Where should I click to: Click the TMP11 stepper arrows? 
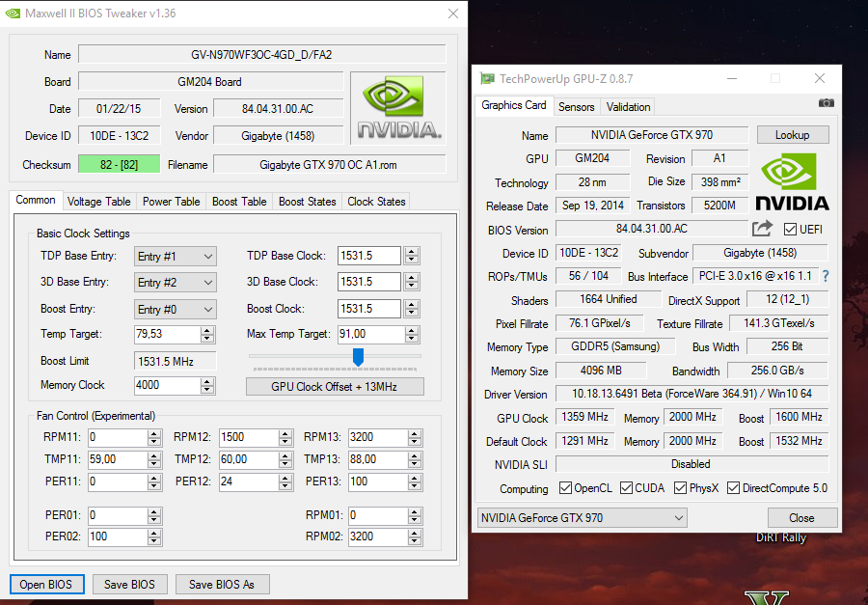point(154,460)
